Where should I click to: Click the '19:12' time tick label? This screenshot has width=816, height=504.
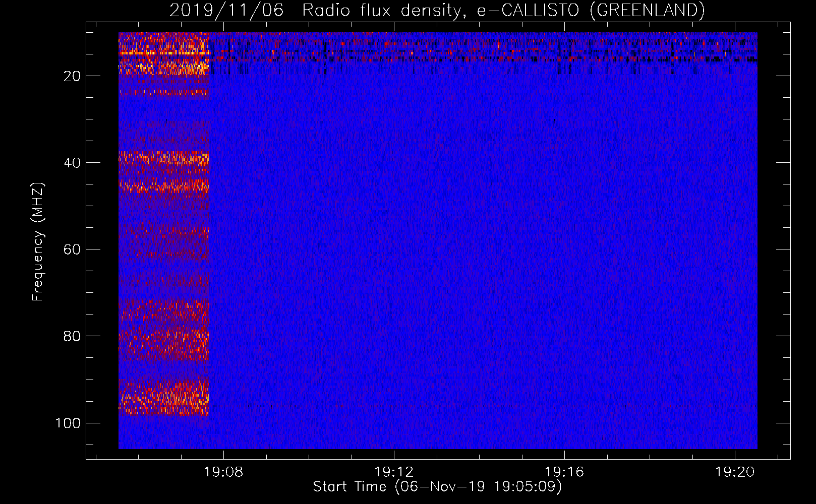click(394, 472)
